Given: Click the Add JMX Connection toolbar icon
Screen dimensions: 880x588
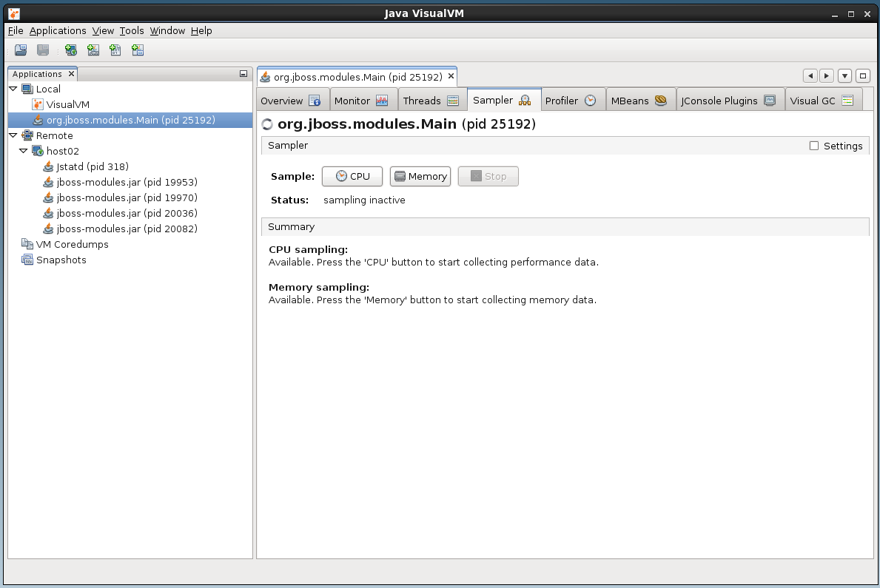Looking at the screenshot, I should [x=93, y=50].
